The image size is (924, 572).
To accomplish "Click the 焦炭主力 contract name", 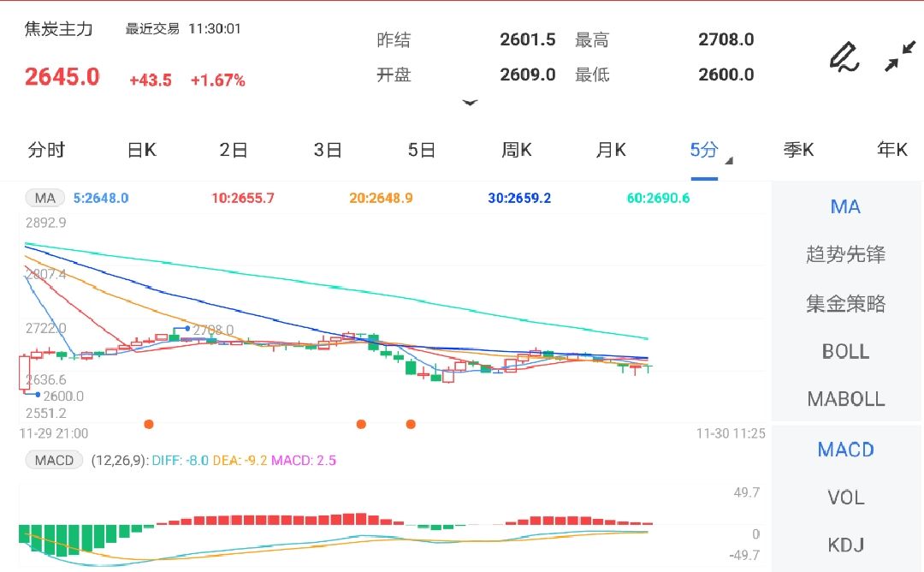I will tap(58, 29).
